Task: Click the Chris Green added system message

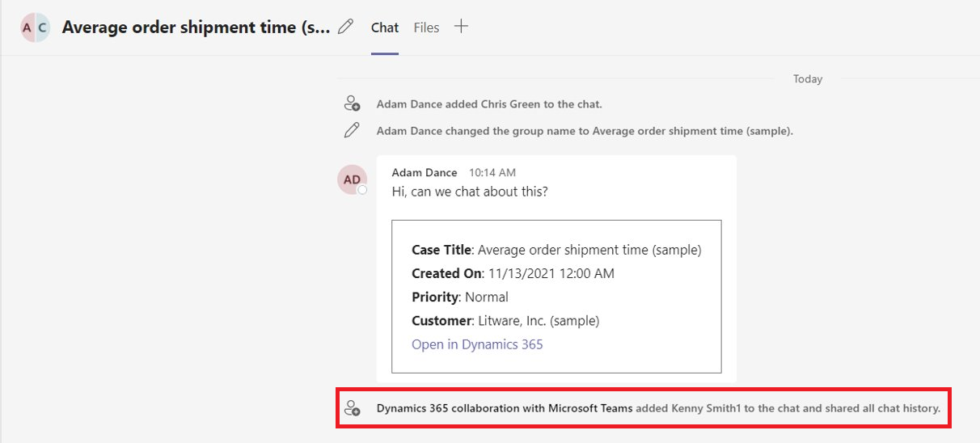Action: point(489,104)
